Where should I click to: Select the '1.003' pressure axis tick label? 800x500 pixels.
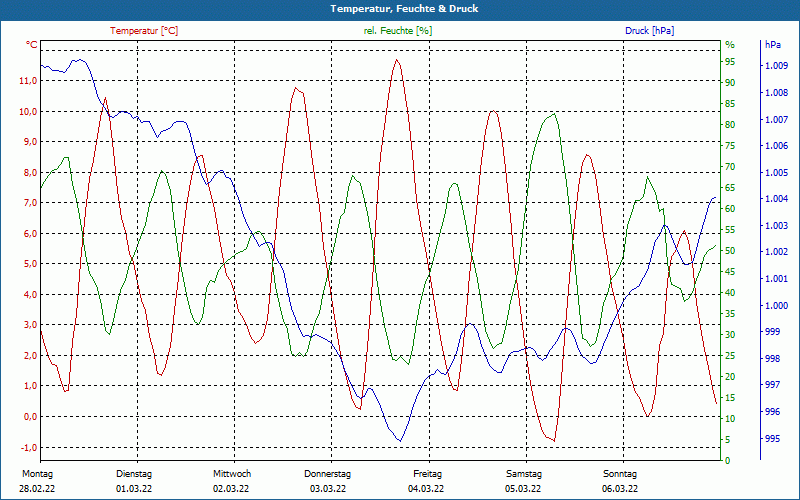777,226
